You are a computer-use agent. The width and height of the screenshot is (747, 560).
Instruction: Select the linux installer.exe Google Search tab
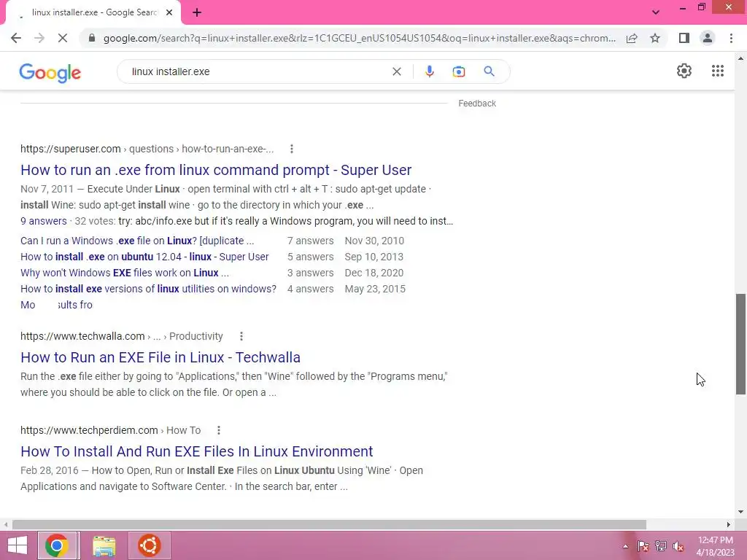pos(93,12)
